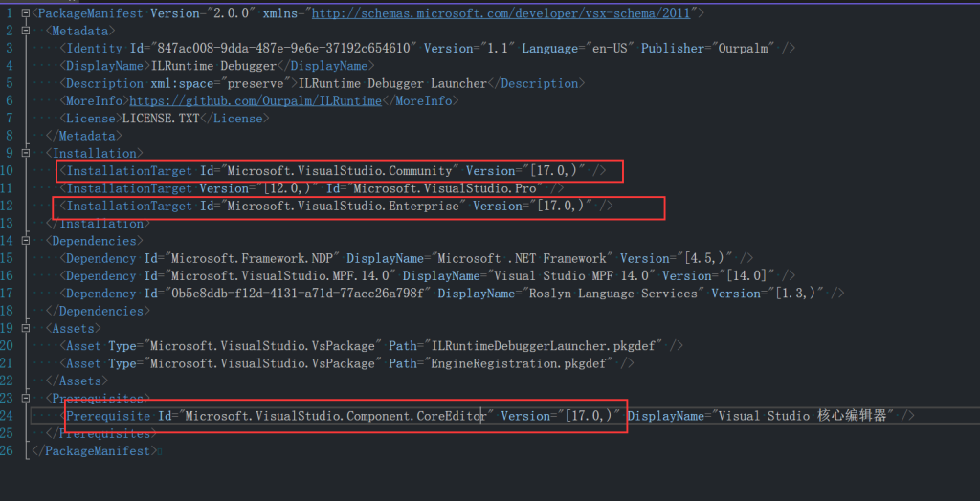Click the License text "LICENSE.TXT"
The height and width of the screenshot is (501, 980).
(161, 118)
